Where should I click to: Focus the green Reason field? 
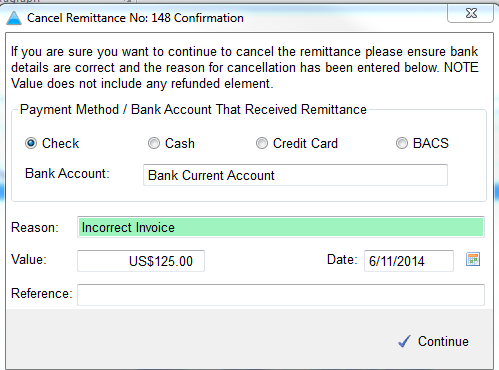[x=281, y=227]
